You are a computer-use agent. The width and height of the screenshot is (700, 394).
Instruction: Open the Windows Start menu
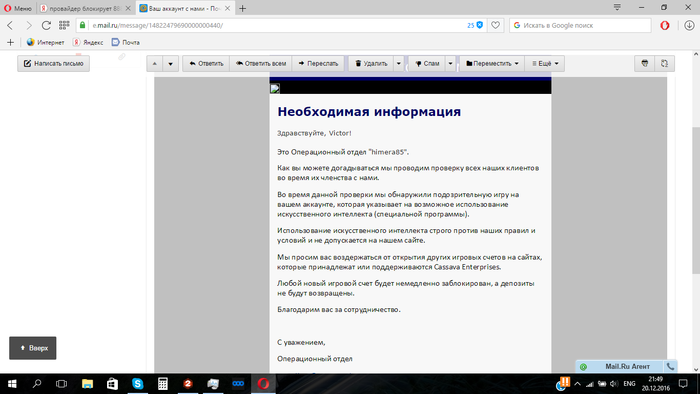(x=12, y=384)
